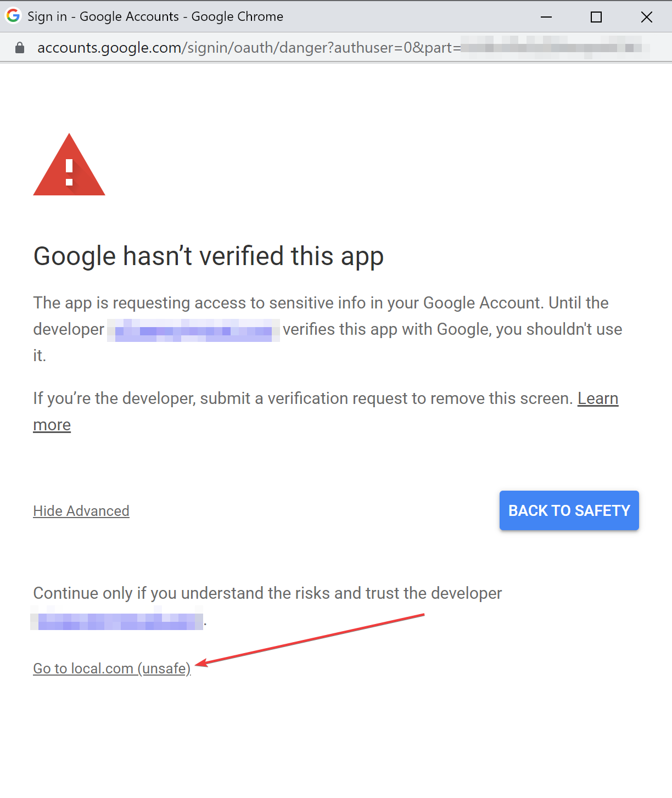Maximize the Google Chrome sign-in window

coord(596,17)
